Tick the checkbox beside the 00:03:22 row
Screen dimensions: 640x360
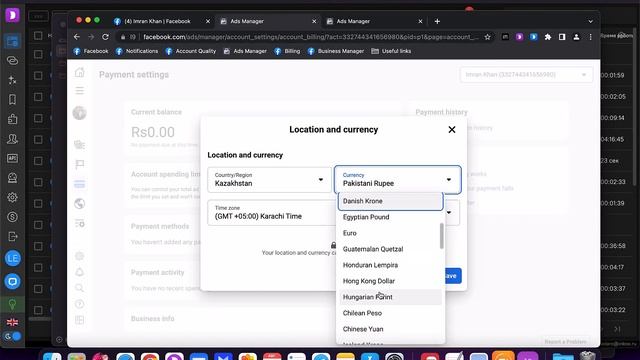click(38, 310)
